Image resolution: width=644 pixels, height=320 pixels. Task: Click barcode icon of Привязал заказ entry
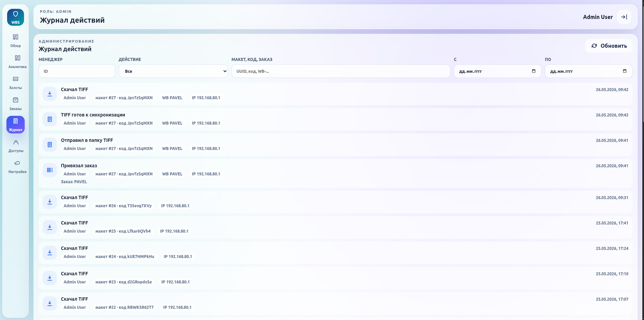coord(50,170)
